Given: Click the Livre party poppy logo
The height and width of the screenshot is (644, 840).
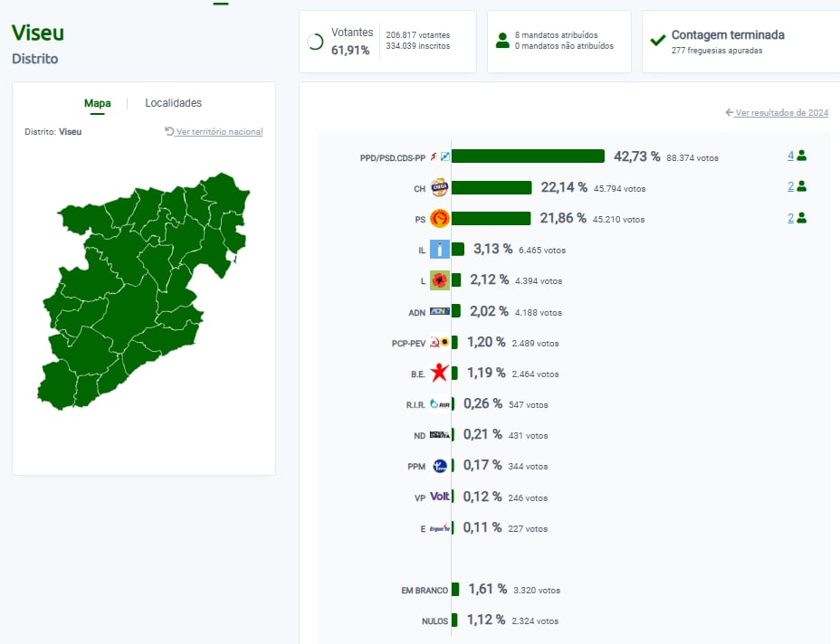Looking at the screenshot, I should click(x=439, y=280).
